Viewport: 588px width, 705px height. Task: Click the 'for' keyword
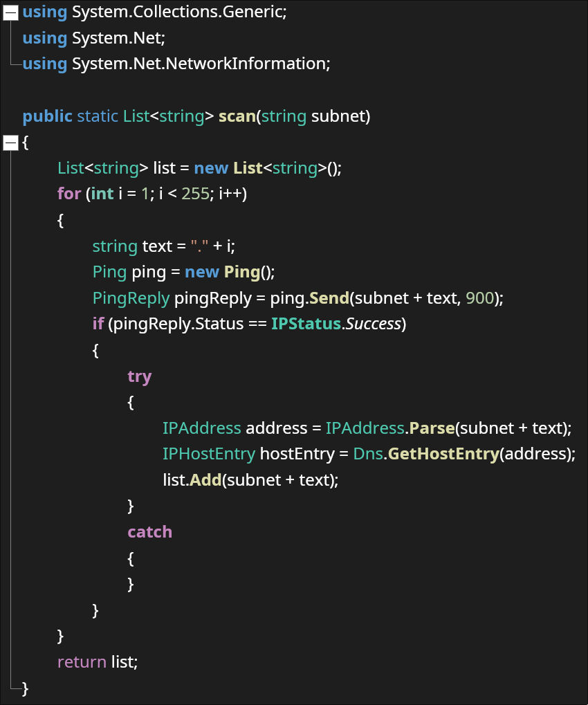point(68,194)
